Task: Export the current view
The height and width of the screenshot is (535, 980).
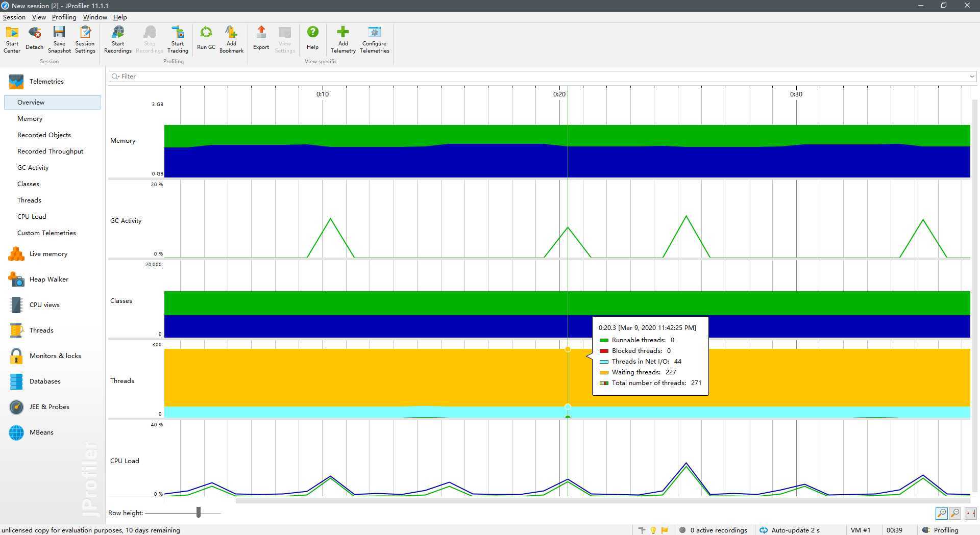Action: (261, 39)
